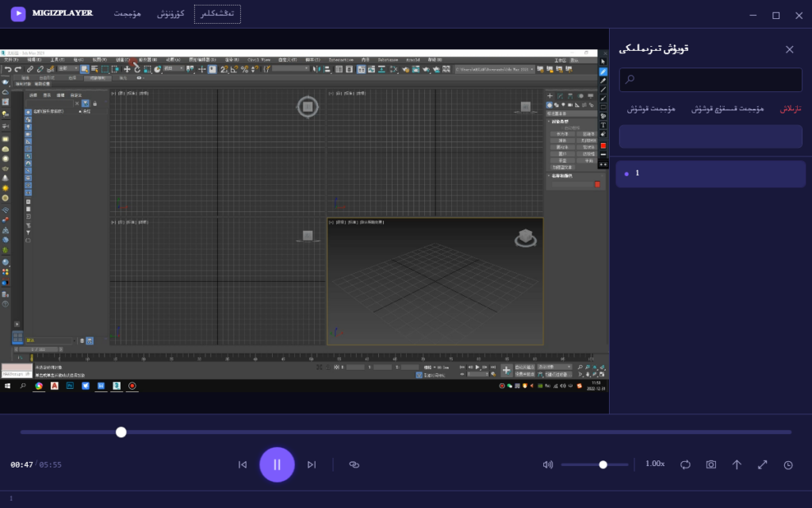The height and width of the screenshot is (508, 812).
Task: Open the تەڭشەكلەر settings menu
Action: point(217,14)
